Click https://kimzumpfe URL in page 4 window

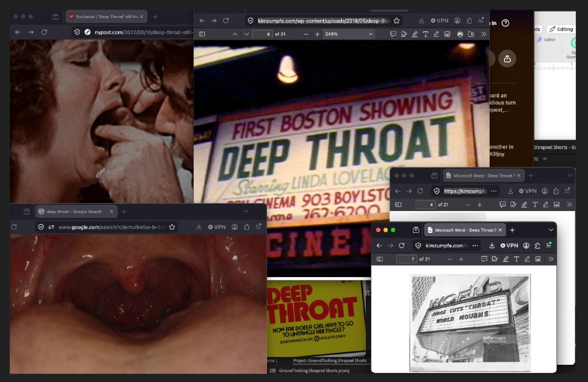(465, 191)
